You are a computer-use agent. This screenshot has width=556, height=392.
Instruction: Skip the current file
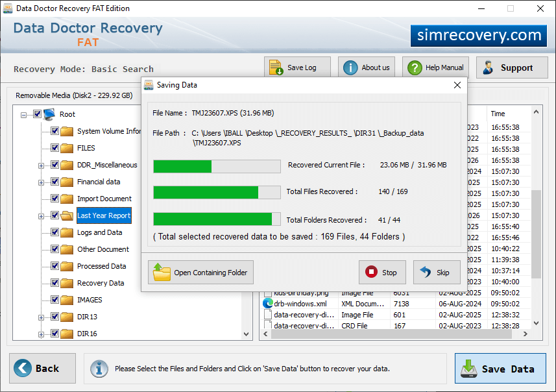point(437,272)
